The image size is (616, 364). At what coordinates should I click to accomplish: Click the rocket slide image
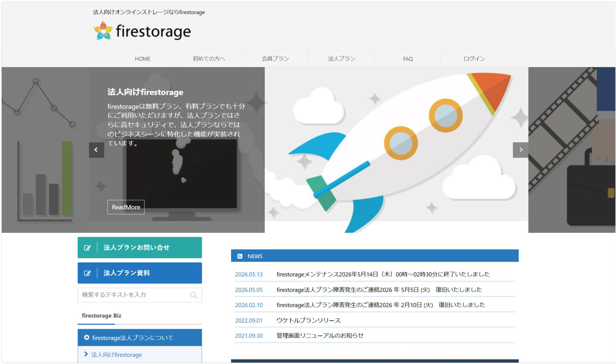[396, 150]
